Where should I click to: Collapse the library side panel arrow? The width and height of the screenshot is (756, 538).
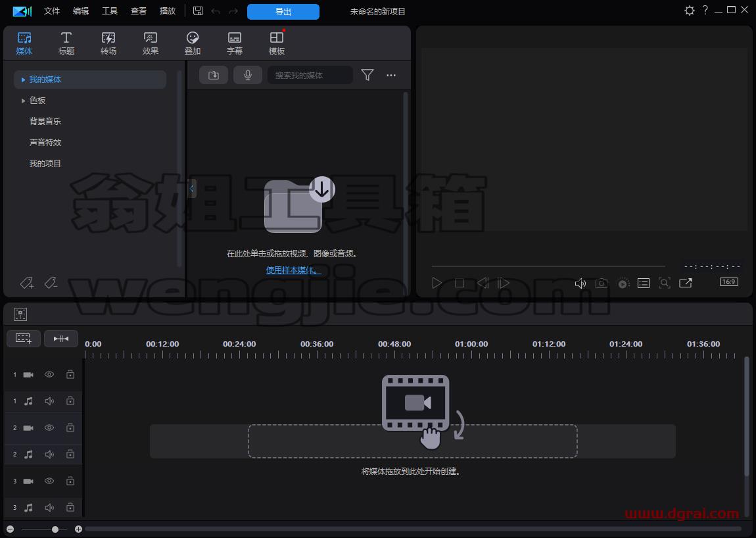point(191,189)
